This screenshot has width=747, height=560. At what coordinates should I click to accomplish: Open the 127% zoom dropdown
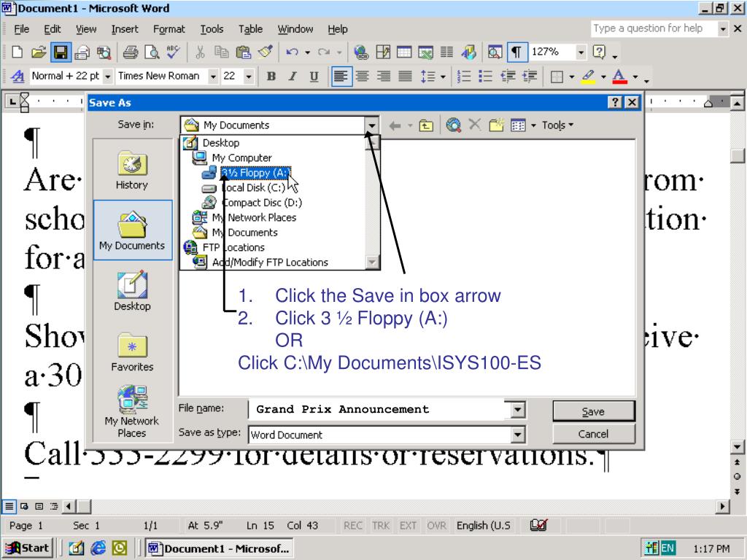pos(581,52)
